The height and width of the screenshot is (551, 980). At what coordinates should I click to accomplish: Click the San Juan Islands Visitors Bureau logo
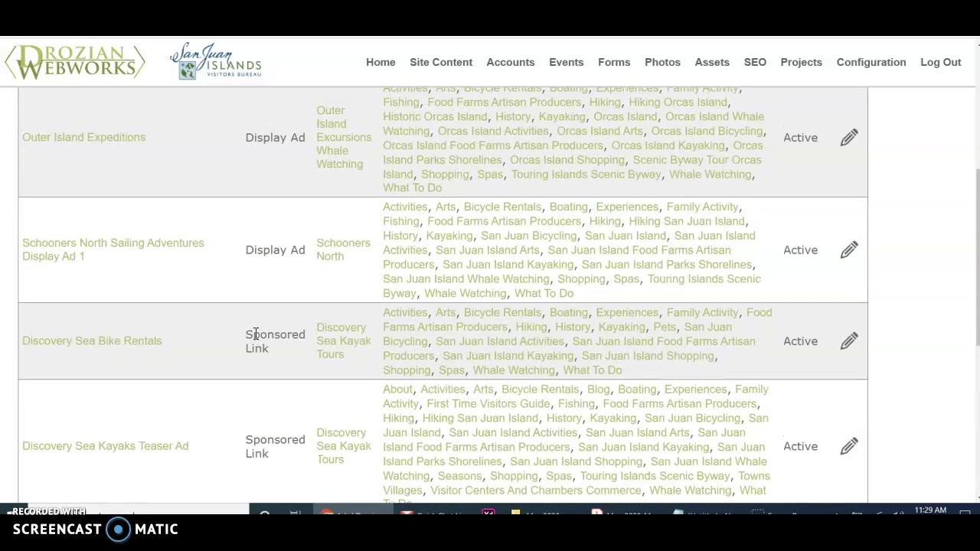click(x=216, y=61)
